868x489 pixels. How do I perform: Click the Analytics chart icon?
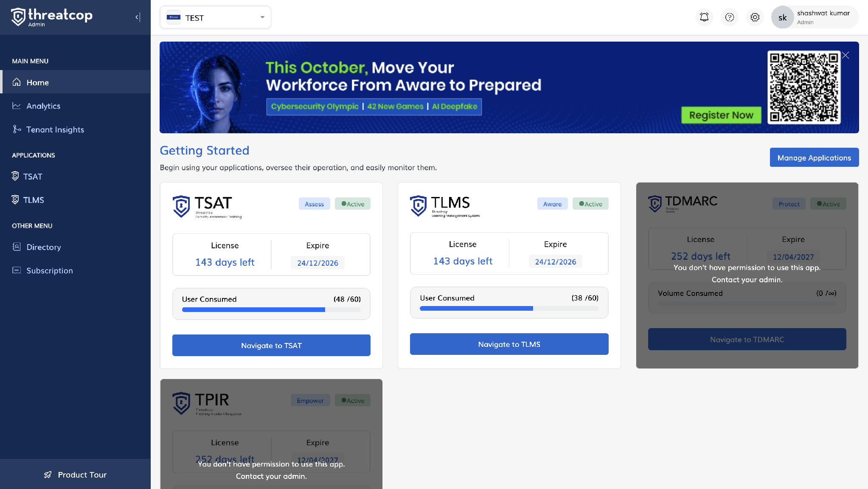(x=17, y=106)
